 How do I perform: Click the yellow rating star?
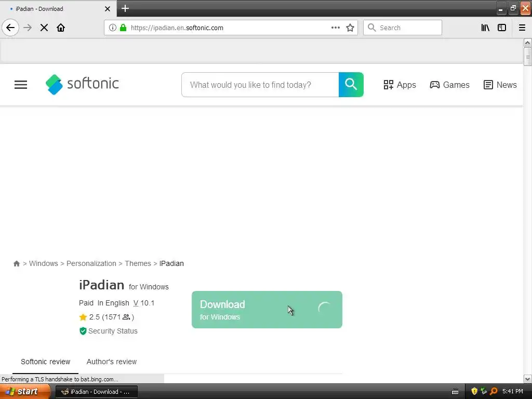[x=83, y=317]
